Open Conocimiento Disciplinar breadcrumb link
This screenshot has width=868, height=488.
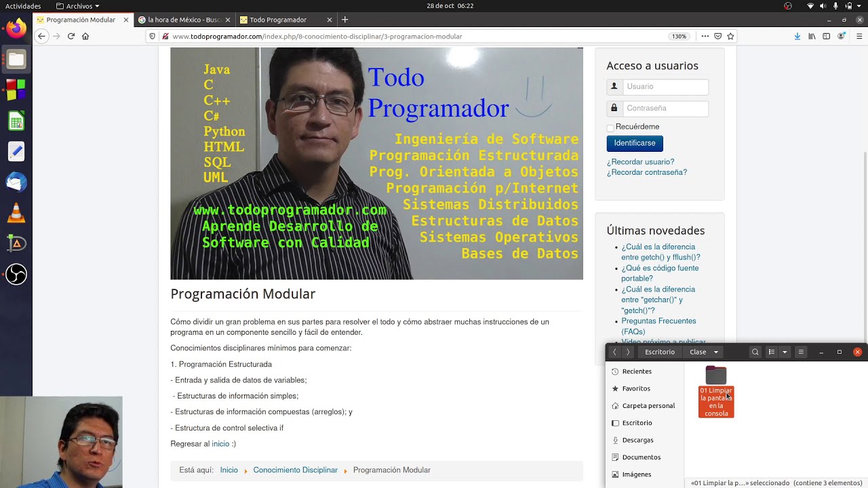click(295, 470)
